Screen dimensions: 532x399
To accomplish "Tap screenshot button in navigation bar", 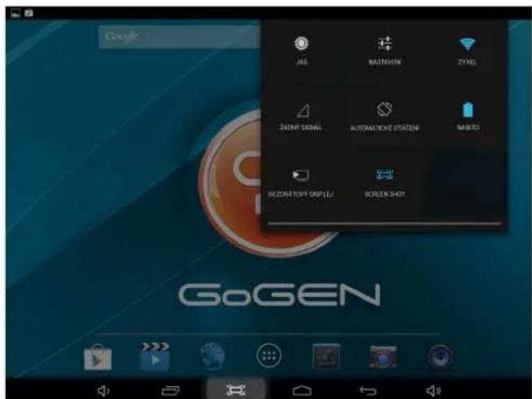I will (x=236, y=390).
